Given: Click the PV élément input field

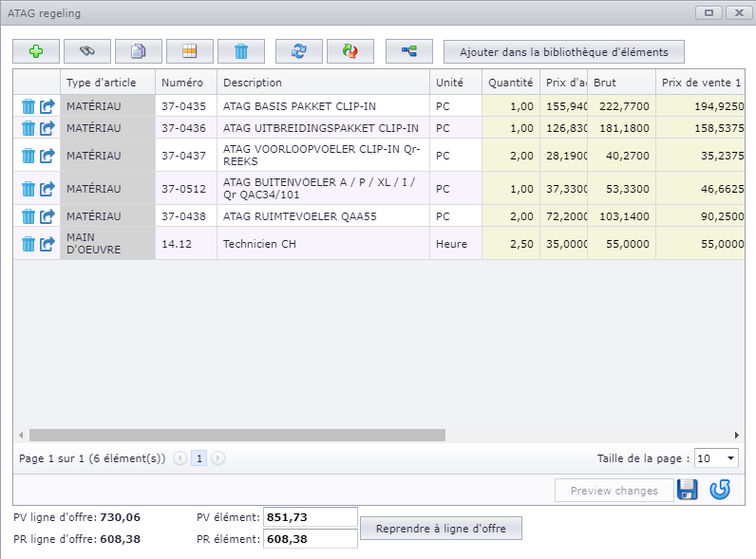Looking at the screenshot, I should click(310, 517).
